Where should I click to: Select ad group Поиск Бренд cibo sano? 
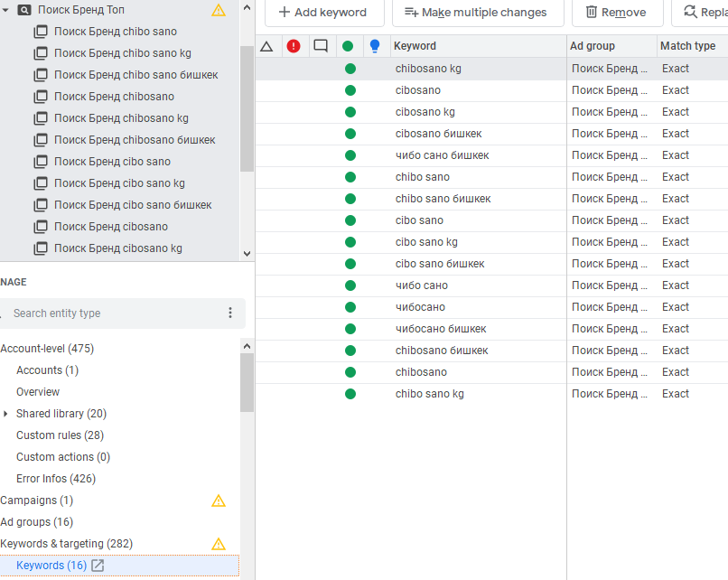click(x=112, y=162)
